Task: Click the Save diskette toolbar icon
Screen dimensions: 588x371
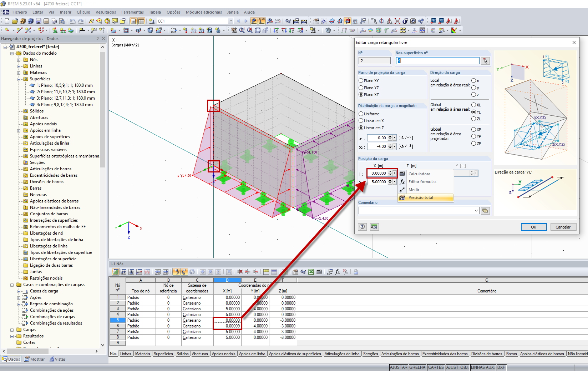Action: pos(39,21)
